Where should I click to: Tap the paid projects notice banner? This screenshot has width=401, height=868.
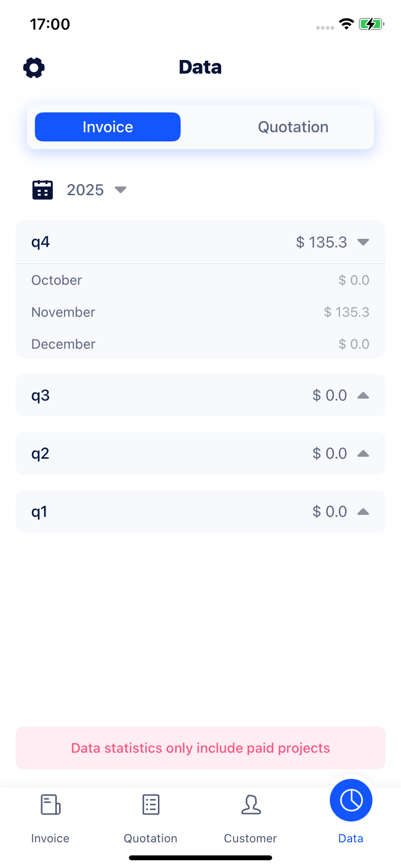tap(200, 748)
